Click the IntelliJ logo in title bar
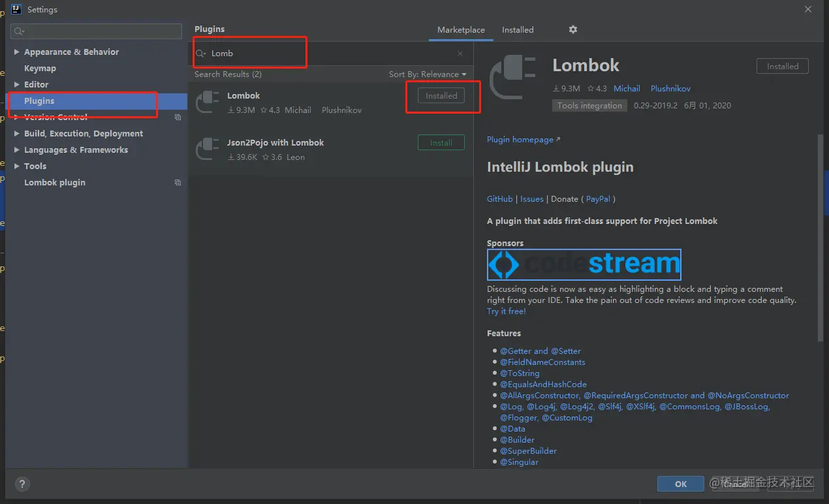The width and height of the screenshot is (829, 504). (17, 9)
